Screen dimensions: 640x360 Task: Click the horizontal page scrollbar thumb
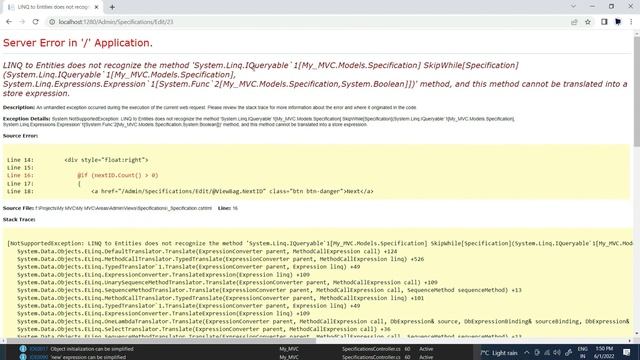(x=161, y=340)
